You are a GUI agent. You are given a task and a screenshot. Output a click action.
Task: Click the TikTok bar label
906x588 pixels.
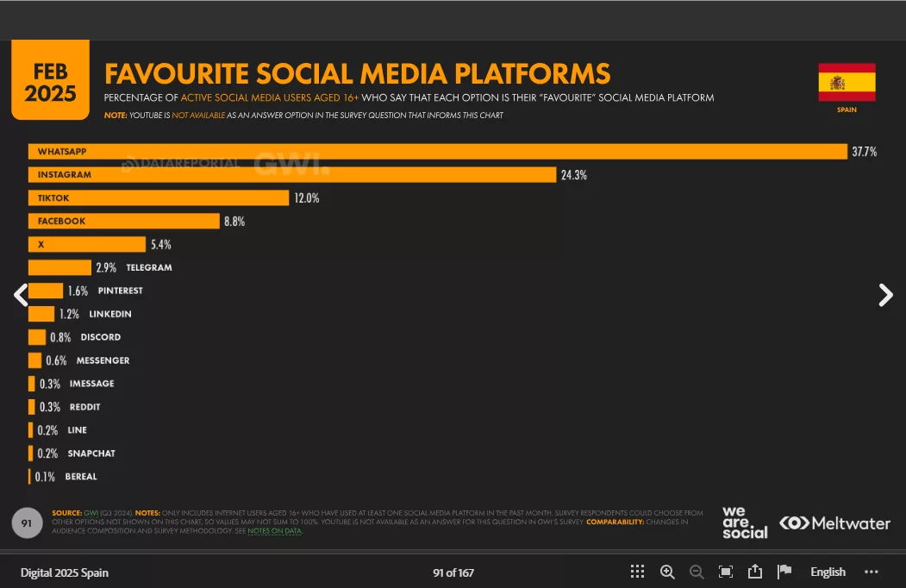[53, 197]
